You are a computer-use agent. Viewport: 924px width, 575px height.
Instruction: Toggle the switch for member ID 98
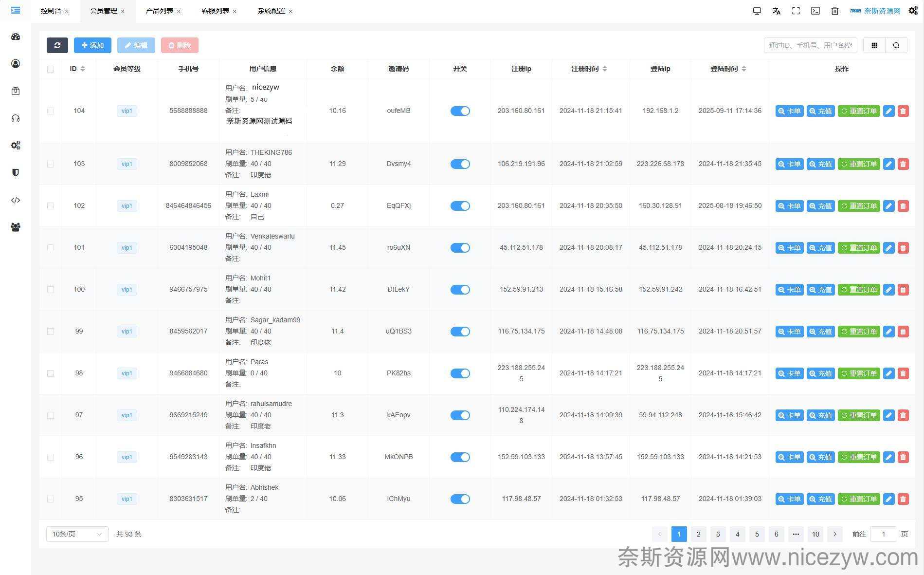pyautogui.click(x=460, y=373)
